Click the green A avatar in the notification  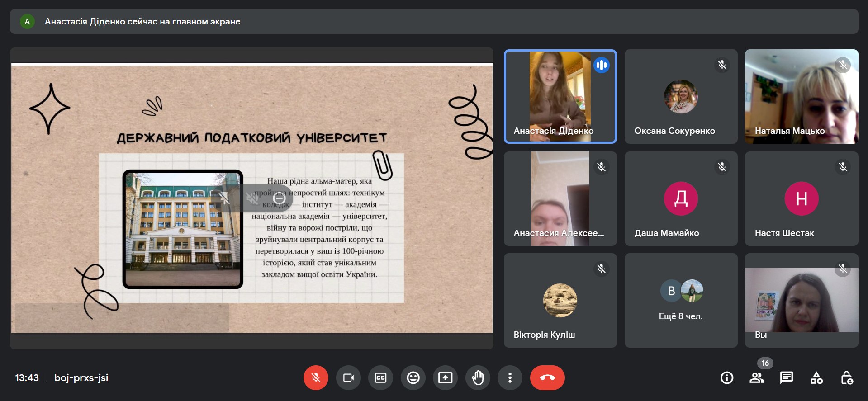point(27,21)
